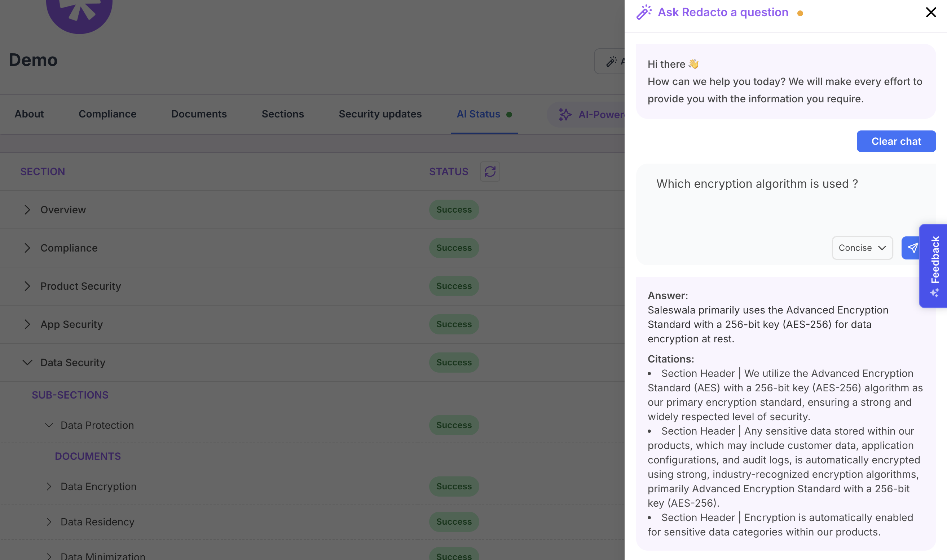
Task: Click the AI-Powered sparkle icon
Action: pos(565,114)
